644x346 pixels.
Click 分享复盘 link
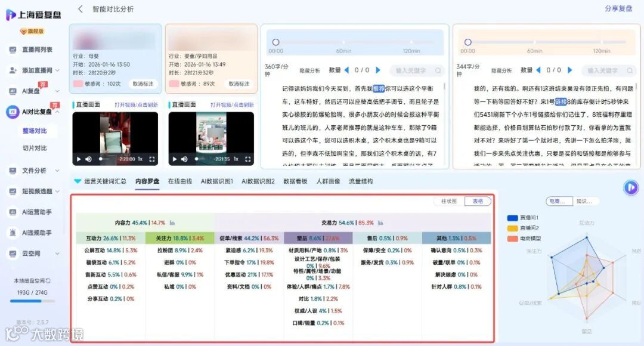[x=618, y=8]
